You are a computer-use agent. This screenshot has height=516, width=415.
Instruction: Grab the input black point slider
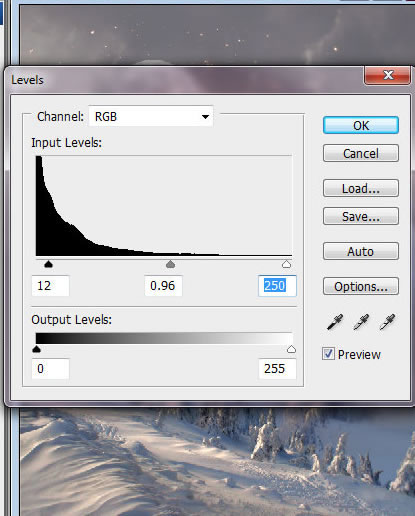tap(49, 264)
